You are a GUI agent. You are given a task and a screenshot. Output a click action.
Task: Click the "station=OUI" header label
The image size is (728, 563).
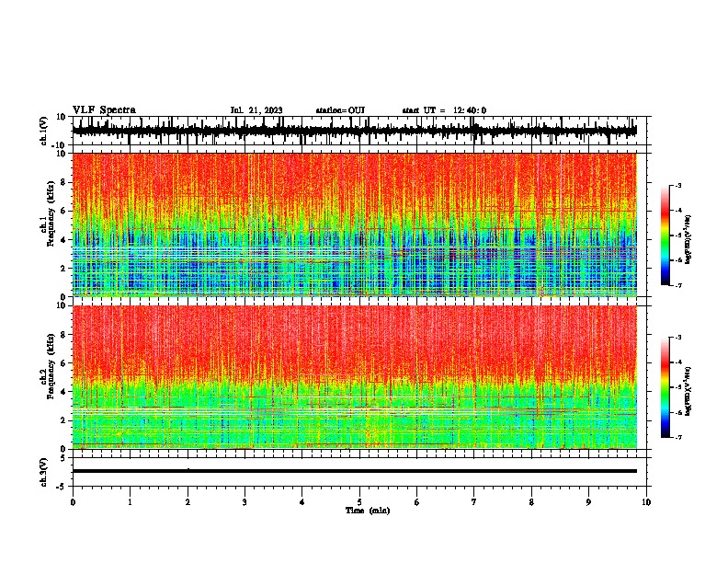[340, 110]
